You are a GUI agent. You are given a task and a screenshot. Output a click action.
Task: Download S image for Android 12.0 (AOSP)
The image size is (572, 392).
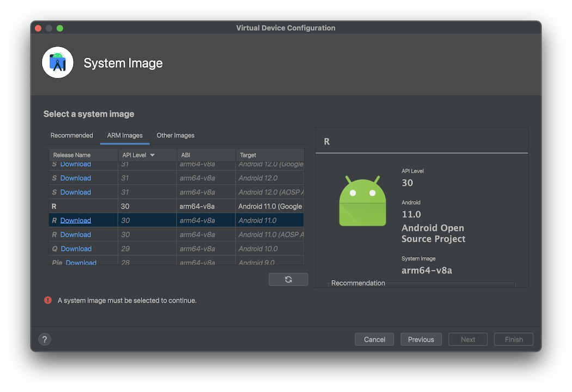(x=76, y=192)
